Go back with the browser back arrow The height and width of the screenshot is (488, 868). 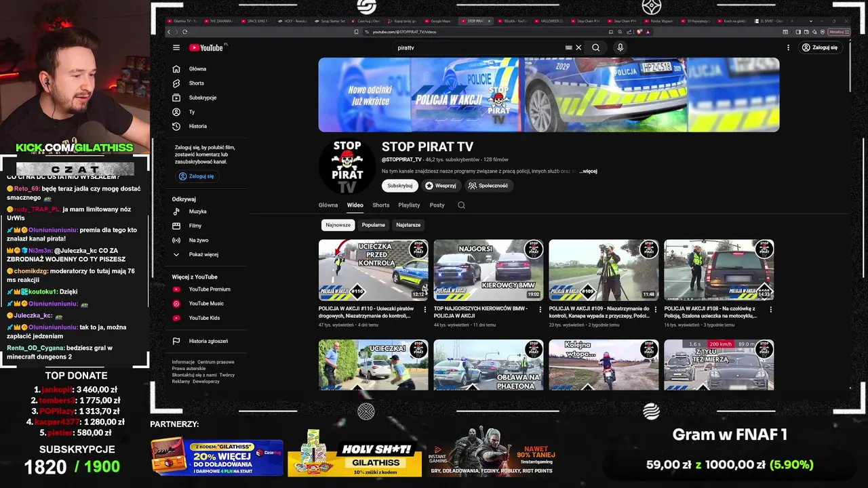(169, 32)
